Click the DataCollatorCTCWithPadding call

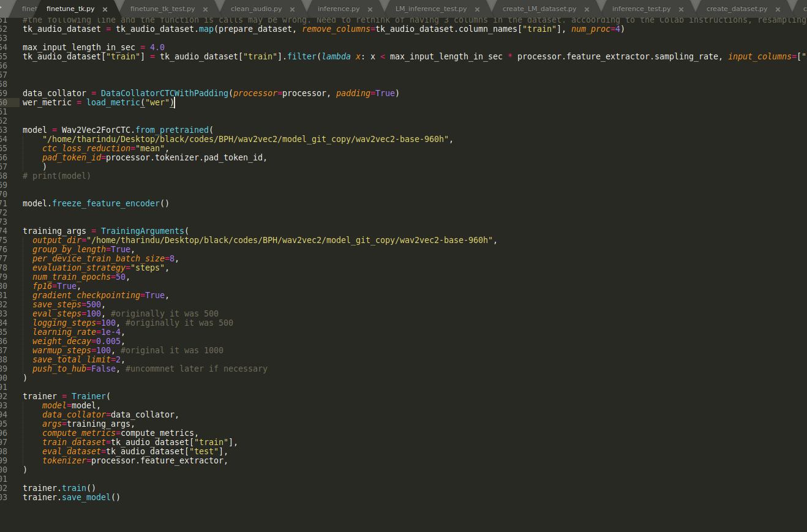(x=250, y=93)
